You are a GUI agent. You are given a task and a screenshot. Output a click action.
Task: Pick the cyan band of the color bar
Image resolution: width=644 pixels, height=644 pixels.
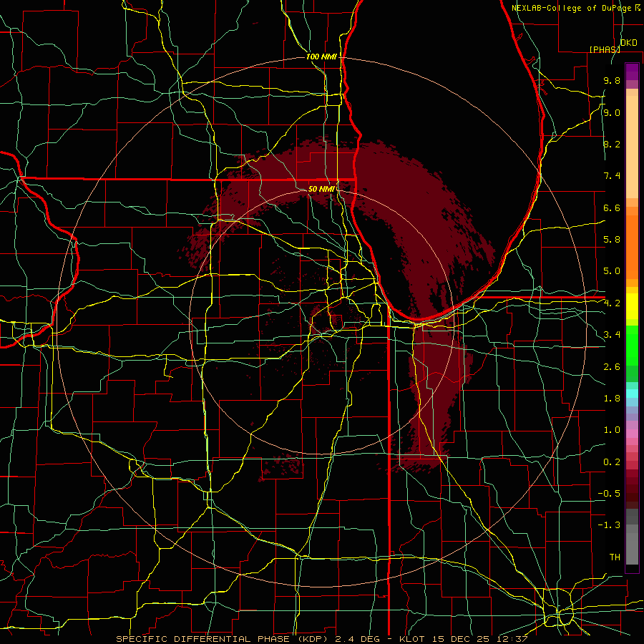[632, 394]
